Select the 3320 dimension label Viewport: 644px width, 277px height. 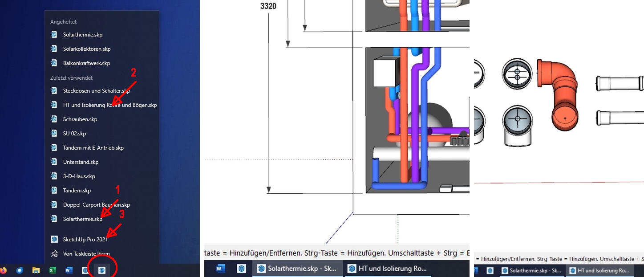(268, 7)
